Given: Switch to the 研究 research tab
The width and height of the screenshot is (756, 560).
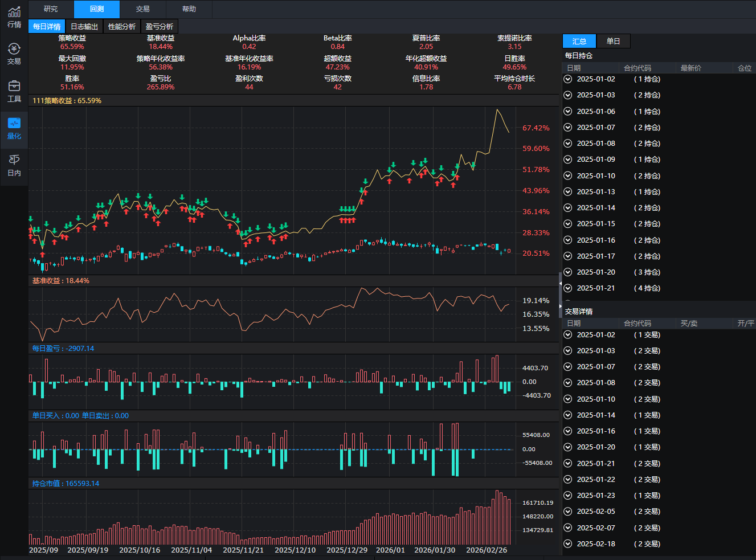Looking at the screenshot, I should 51,9.
